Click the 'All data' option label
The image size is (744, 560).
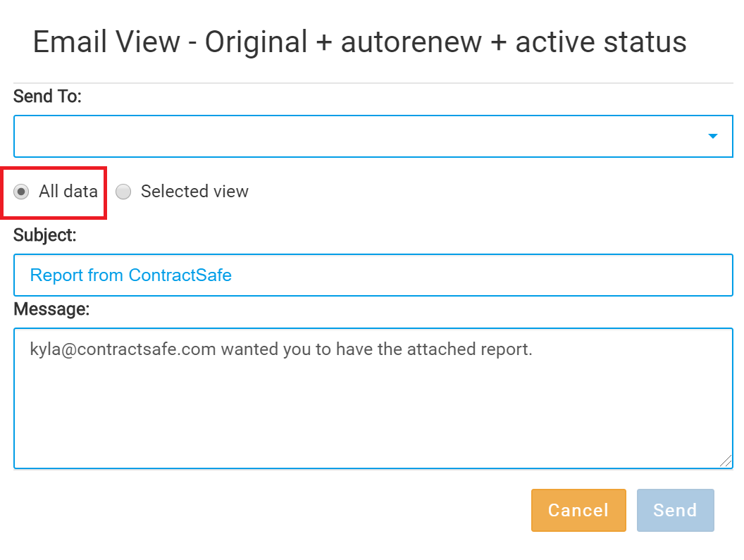[68, 192]
